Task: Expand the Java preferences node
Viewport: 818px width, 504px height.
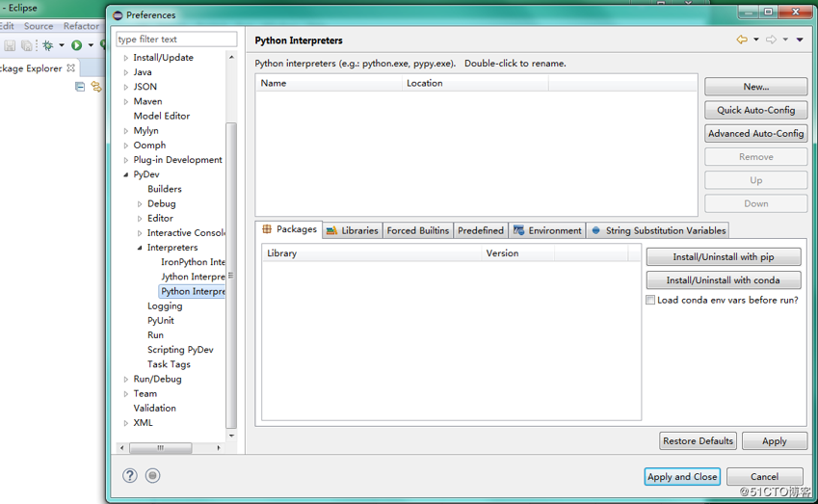Action: [125, 72]
